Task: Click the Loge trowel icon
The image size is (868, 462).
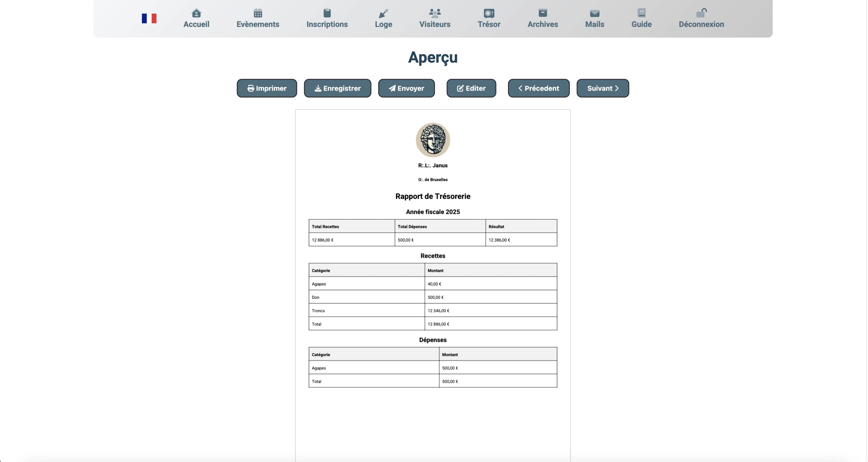Action: [x=384, y=13]
